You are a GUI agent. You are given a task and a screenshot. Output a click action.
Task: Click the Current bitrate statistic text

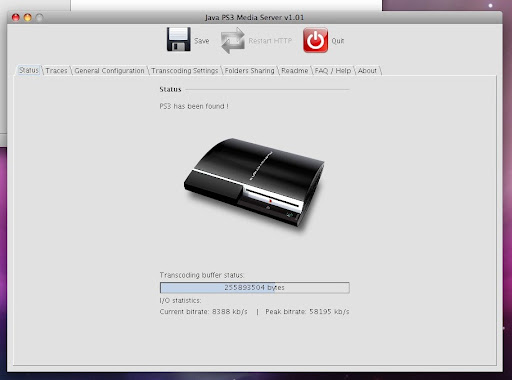[203, 312]
